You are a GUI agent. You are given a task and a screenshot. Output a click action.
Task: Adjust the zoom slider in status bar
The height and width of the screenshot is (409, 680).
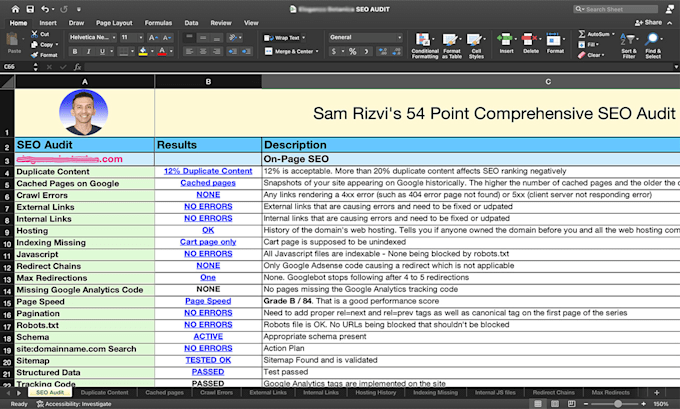click(618, 404)
